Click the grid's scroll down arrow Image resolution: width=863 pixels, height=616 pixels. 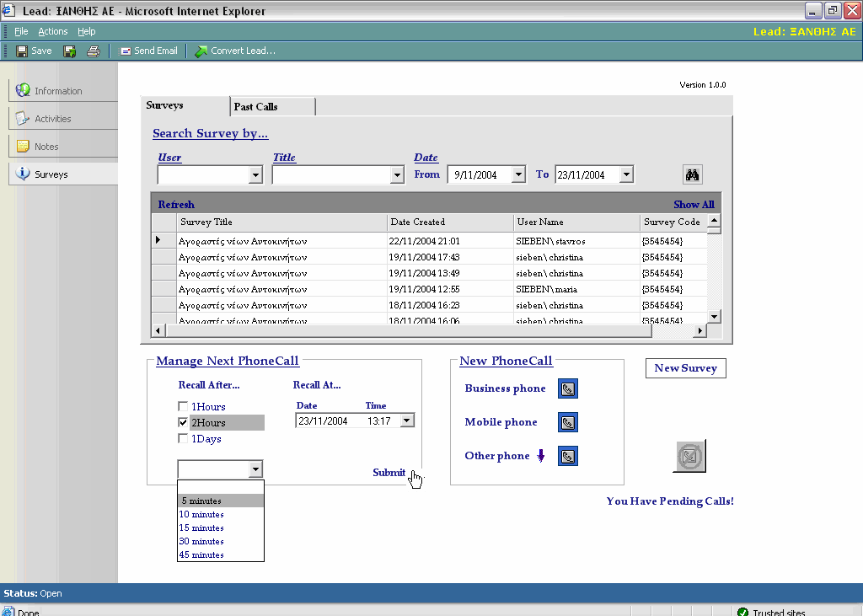coord(714,317)
